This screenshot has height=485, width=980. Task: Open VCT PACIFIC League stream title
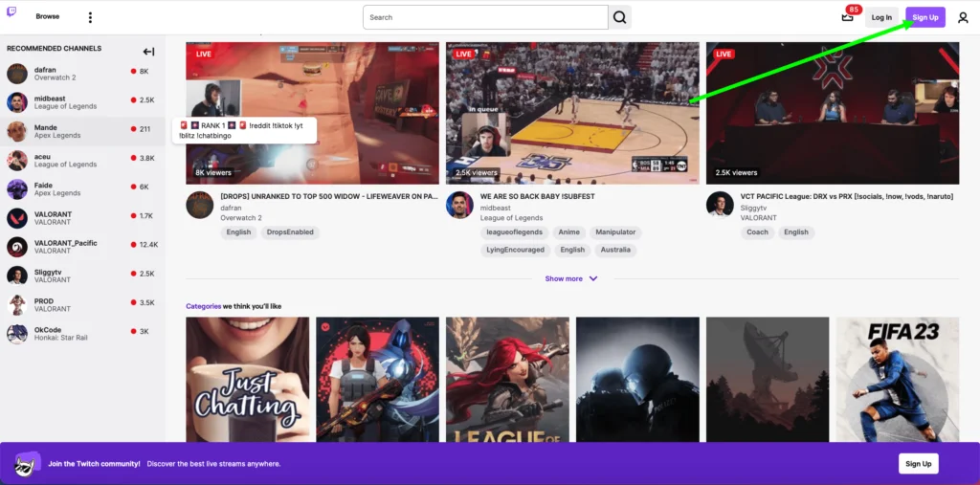pos(847,196)
